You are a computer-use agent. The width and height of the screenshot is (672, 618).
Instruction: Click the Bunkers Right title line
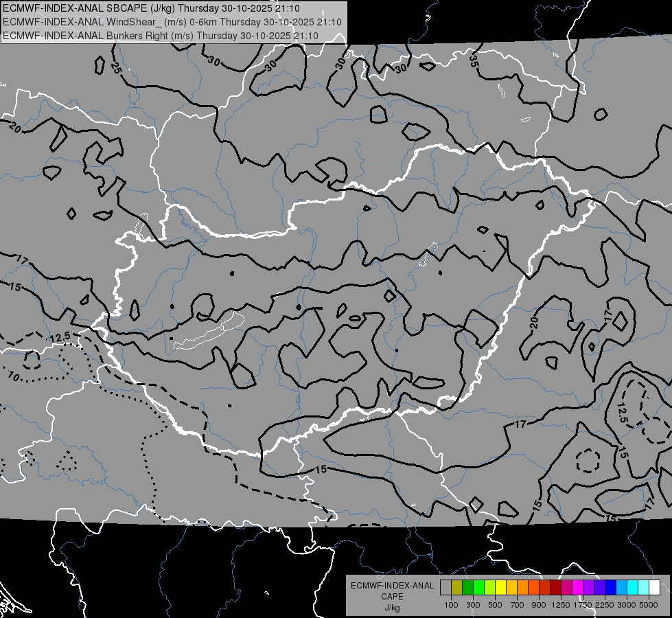161,36
